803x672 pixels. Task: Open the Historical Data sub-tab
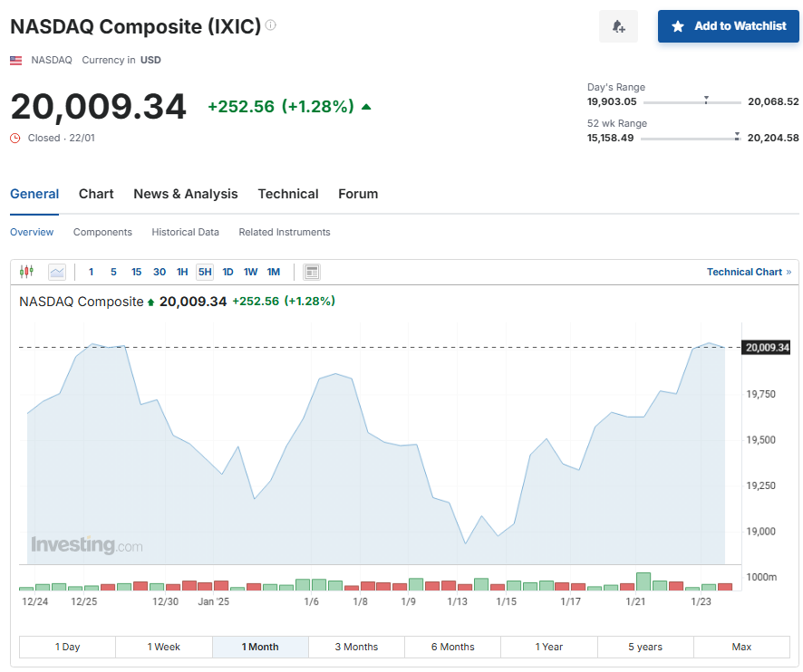point(186,232)
